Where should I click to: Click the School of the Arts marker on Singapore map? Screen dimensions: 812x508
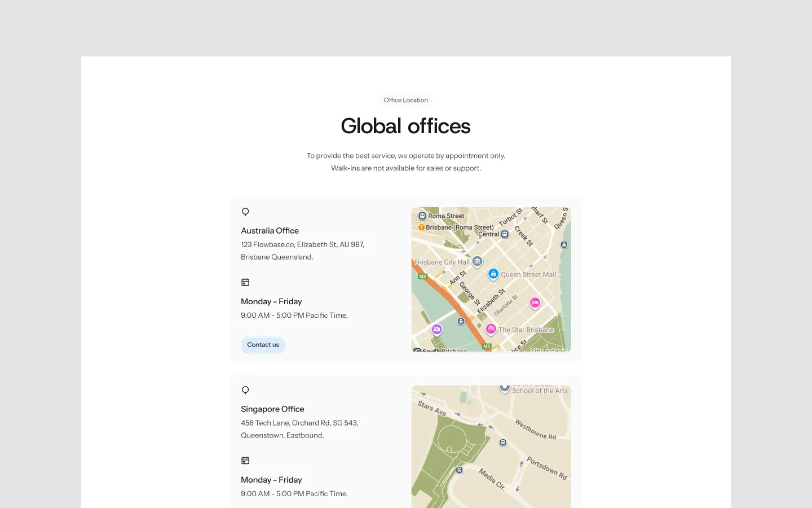tap(505, 388)
